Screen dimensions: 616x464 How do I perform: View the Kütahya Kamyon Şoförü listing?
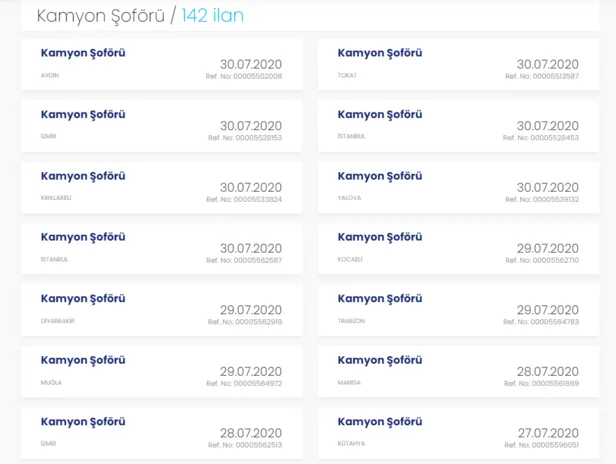tap(380, 421)
